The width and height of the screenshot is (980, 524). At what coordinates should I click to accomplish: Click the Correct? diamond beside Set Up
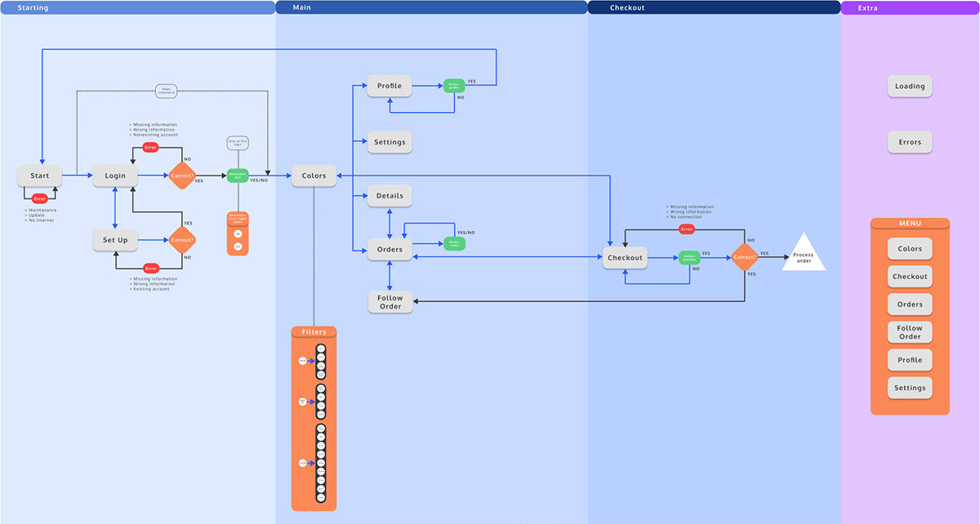(182, 241)
